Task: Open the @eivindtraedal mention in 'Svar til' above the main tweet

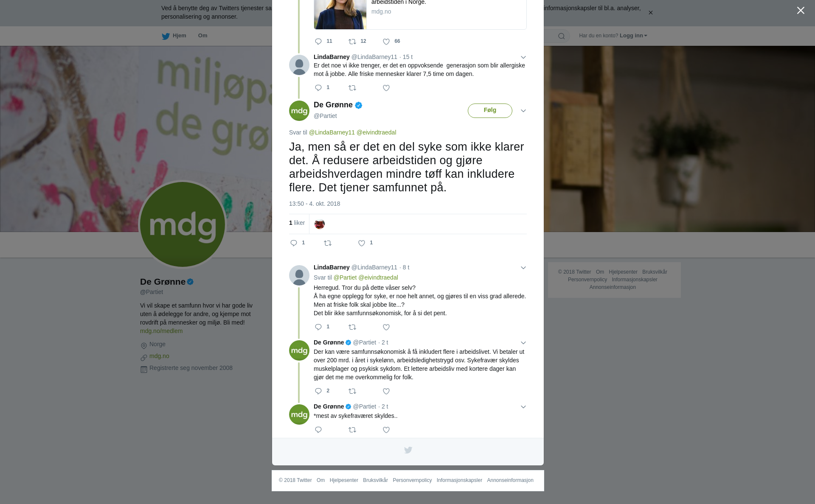Action: (376, 132)
